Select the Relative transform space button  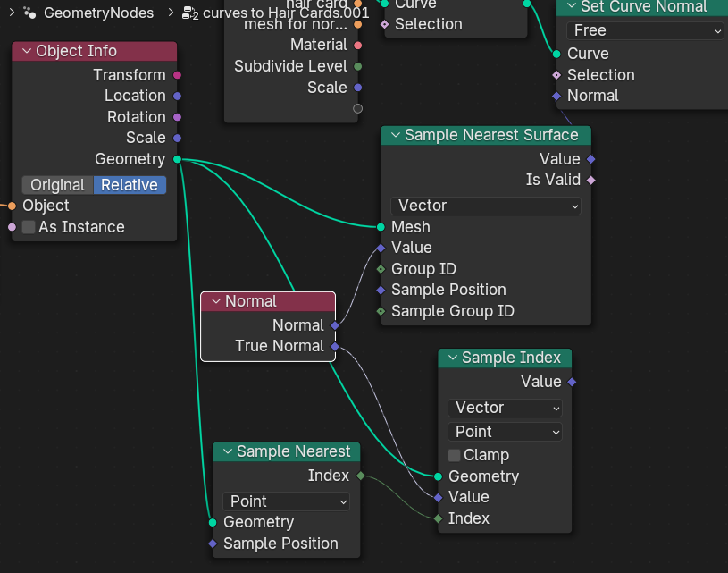coord(129,185)
